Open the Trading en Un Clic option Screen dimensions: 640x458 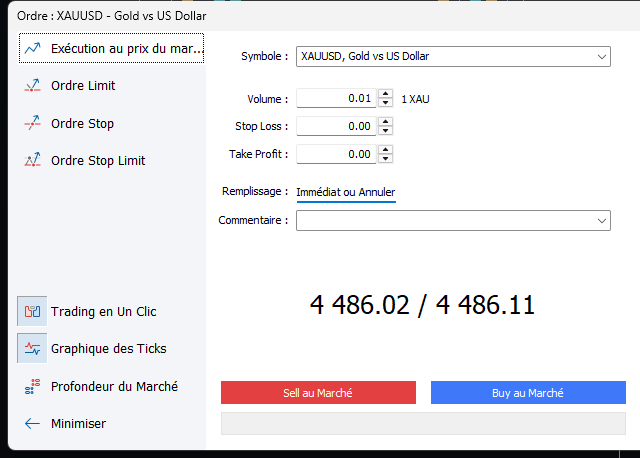[x=104, y=311]
